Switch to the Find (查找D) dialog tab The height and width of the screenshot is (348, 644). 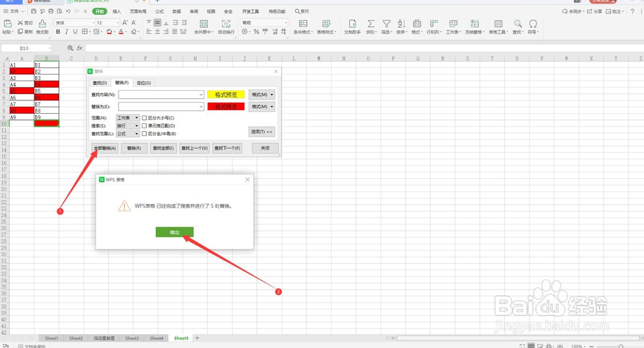pos(100,83)
